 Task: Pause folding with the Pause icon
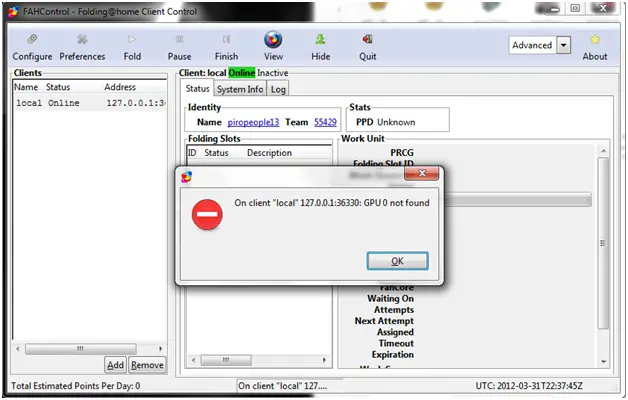click(179, 39)
